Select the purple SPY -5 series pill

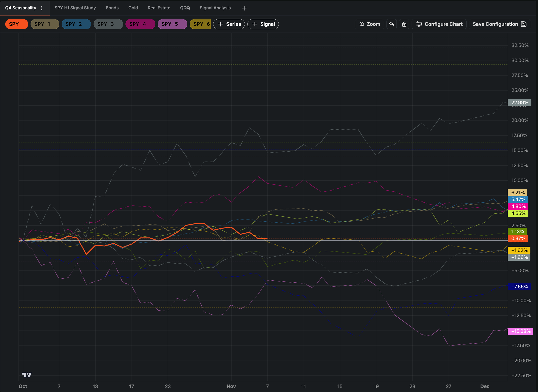point(172,24)
